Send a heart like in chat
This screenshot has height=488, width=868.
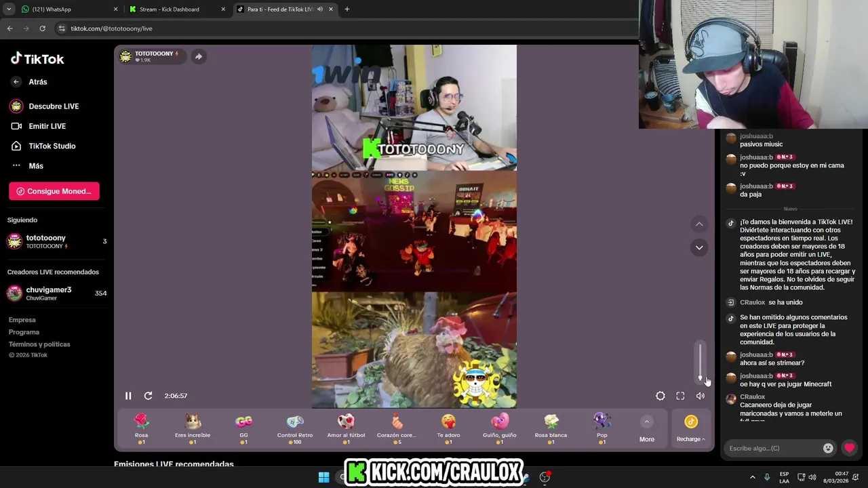tap(849, 448)
